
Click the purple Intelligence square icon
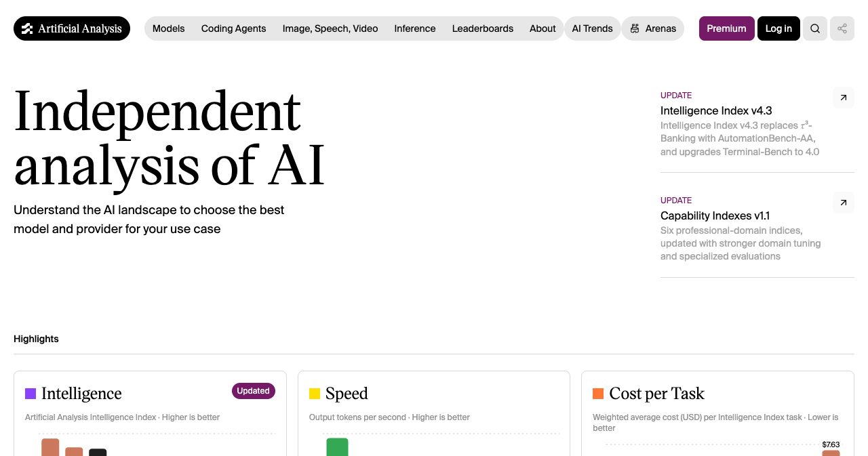tap(31, 394)
